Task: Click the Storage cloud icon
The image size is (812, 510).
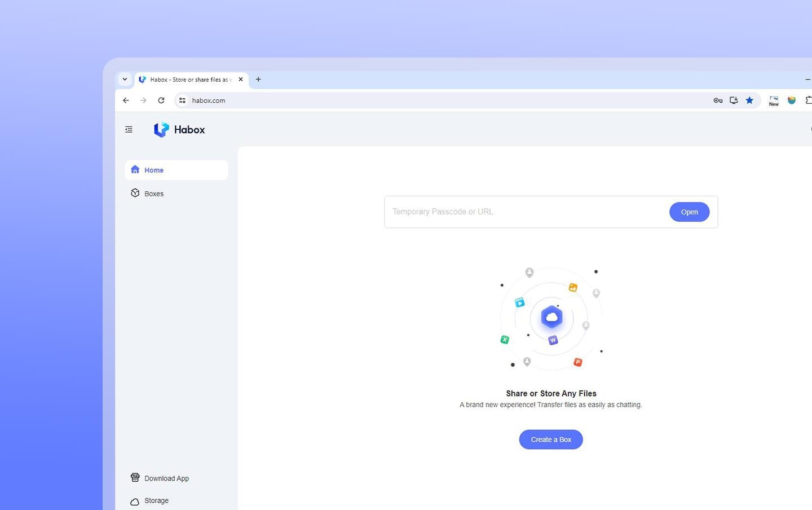Action: pyautogui.click(x=135, y=501)
